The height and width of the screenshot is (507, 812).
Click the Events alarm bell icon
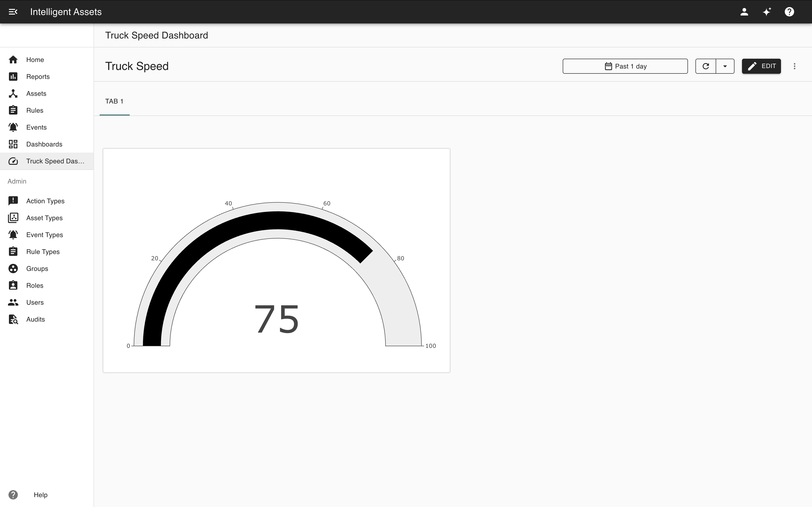tap(13, 127)
